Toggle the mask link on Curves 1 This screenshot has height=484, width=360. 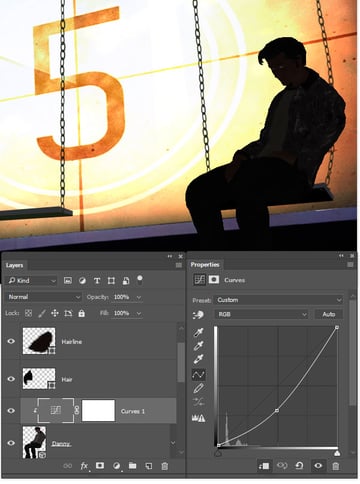click(77, 410)
